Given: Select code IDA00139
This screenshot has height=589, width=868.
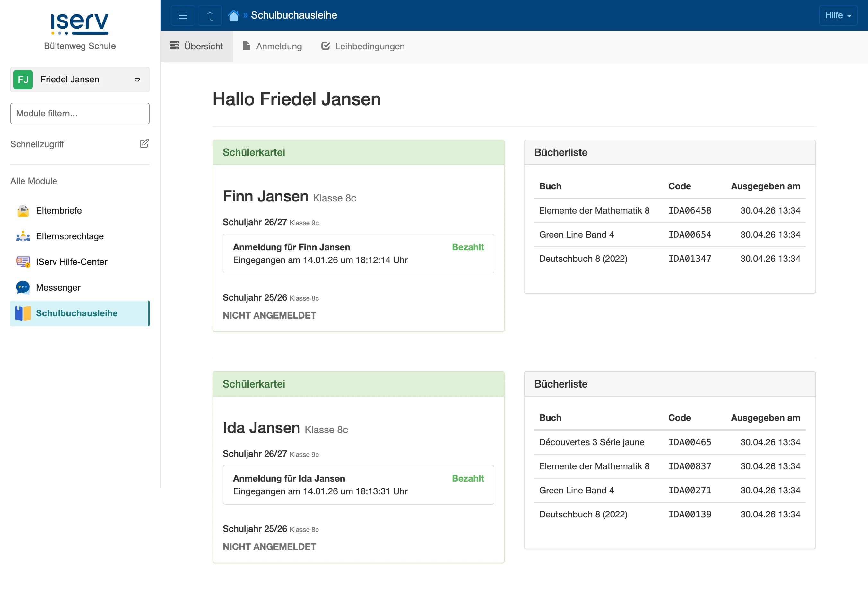Looking at the screenshot, I should [690, 514].
